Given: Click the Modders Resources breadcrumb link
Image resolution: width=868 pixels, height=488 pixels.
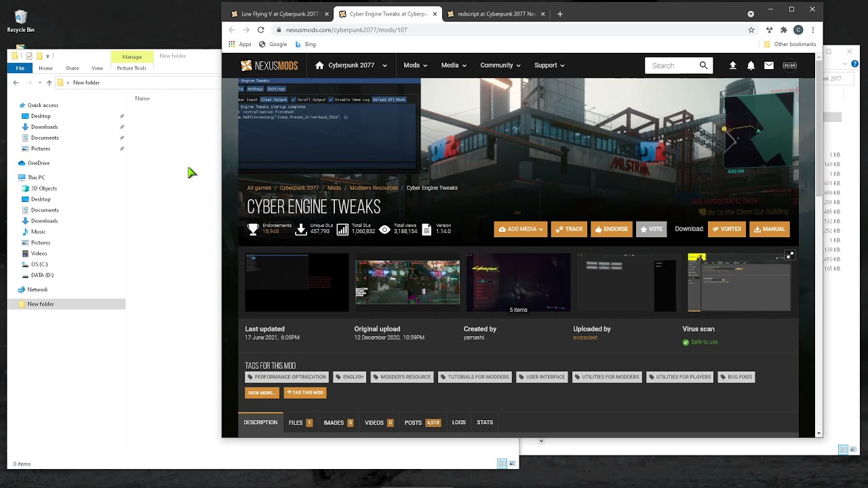Looking at the screenshot, I should (374, 188).
